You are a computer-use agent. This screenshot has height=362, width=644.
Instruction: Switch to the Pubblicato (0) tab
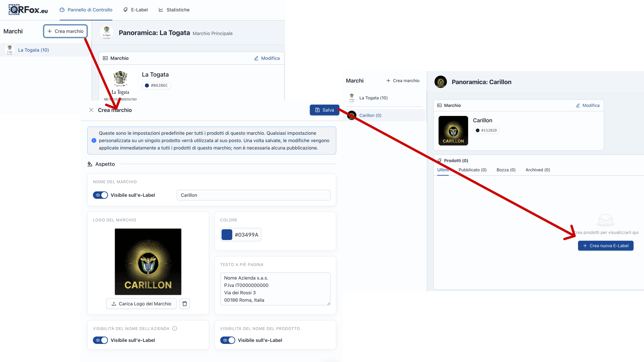tap(473, 170)
